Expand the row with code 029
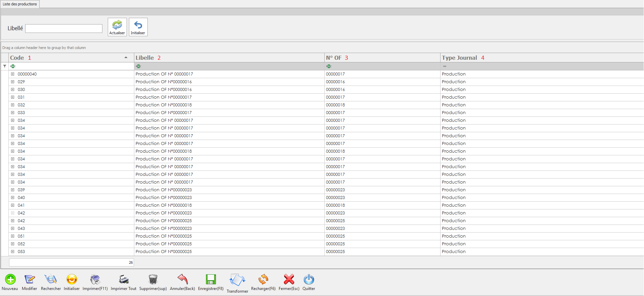The width and height of the screenshot is (644, 296). click(x=13, y=82)
